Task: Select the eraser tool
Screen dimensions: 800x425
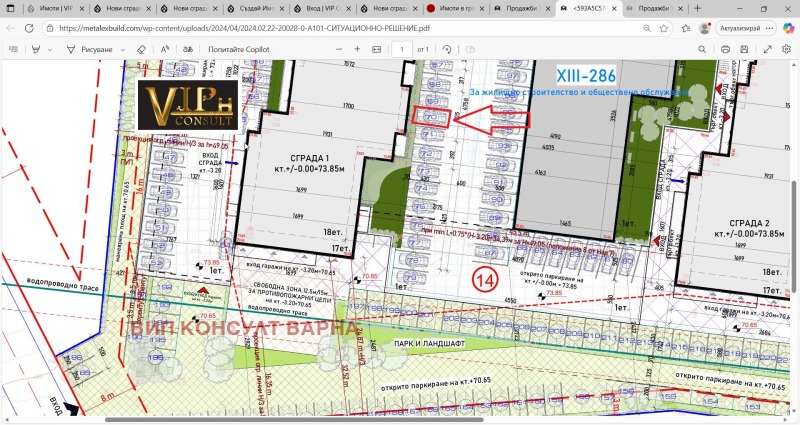Action: pyautogui.click(x=141, y=48)
